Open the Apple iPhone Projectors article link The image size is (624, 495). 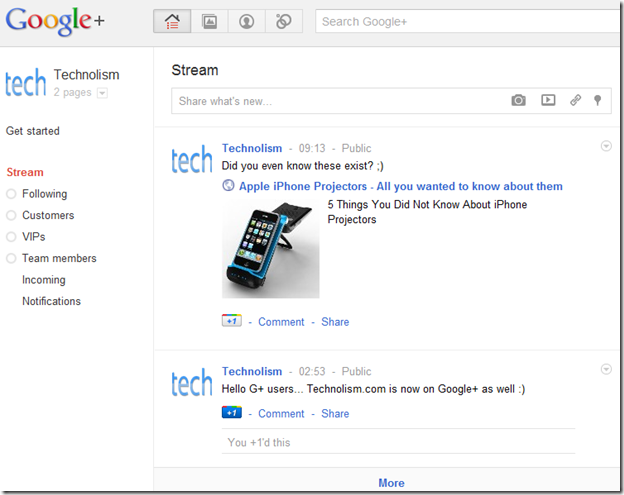click(400, 186)
